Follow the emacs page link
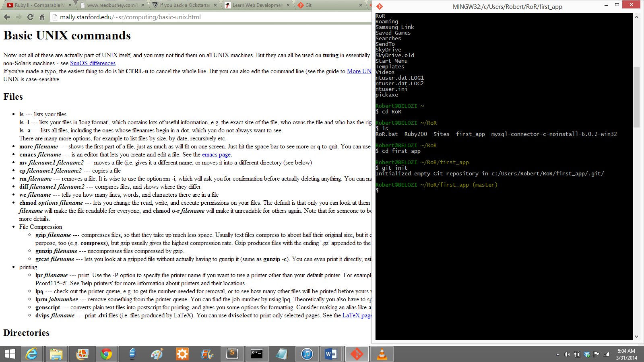Image resolution: width=644 pixels, height=362 pixels. [216, 154]
